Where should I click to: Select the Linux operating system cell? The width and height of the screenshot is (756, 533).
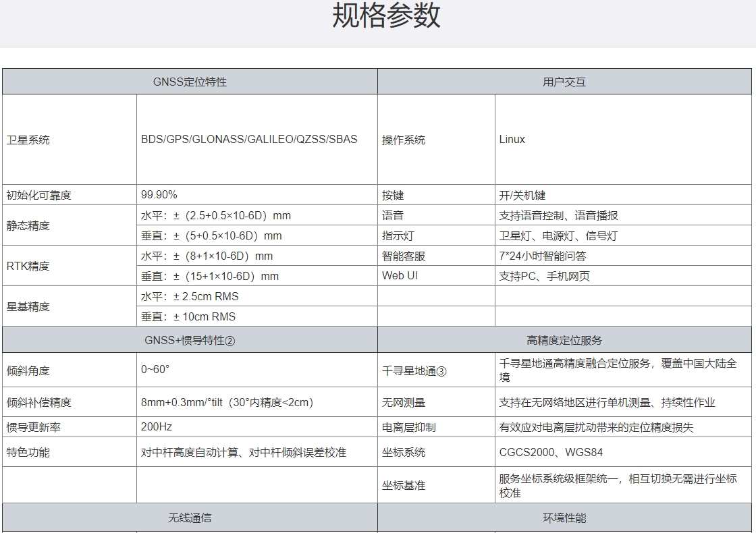click(x=512, y=140)
